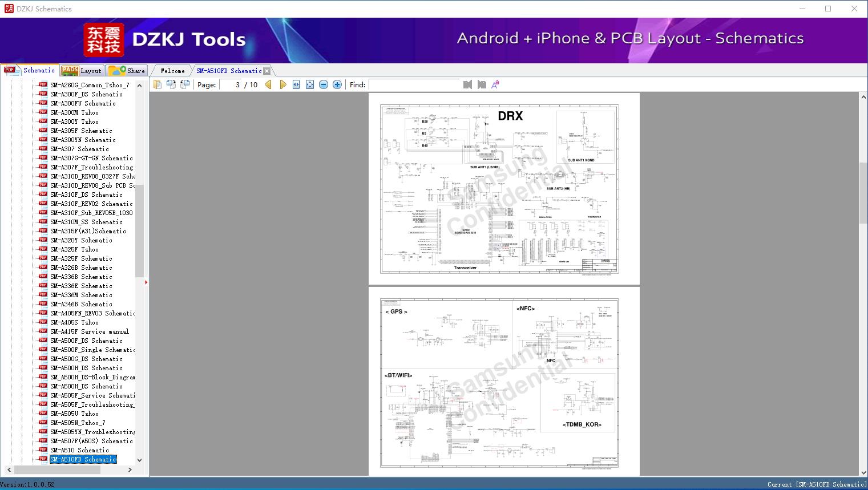868x490 pixels.
Task: Click the tree scroll up arrow
Action: click(x=140, y=86)
